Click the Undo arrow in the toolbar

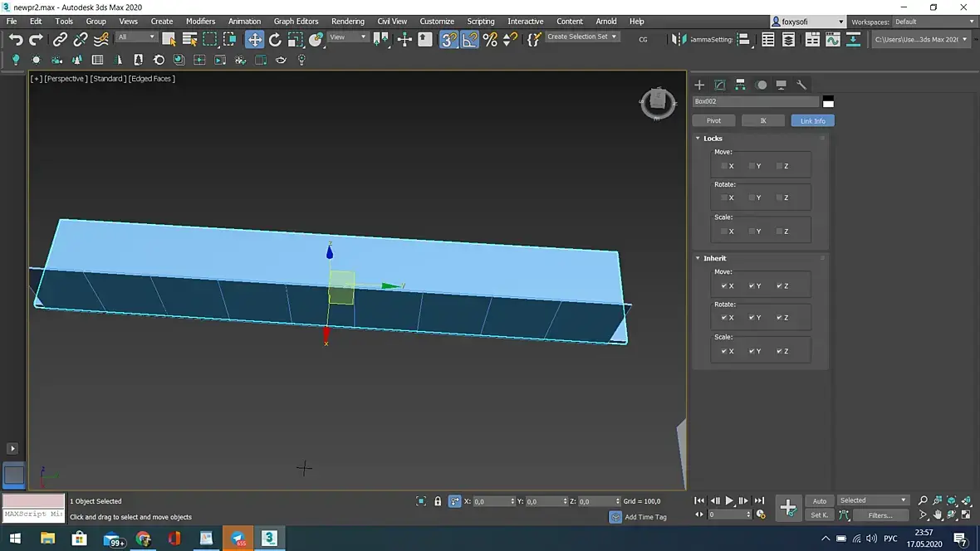pos(16,39)
